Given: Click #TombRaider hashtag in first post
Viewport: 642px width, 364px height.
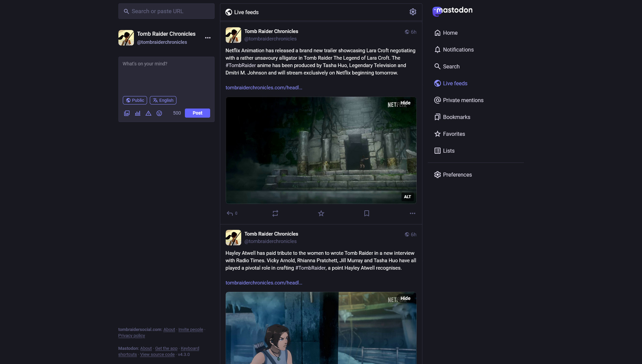Looking at the screenshot, I should 241,65.
